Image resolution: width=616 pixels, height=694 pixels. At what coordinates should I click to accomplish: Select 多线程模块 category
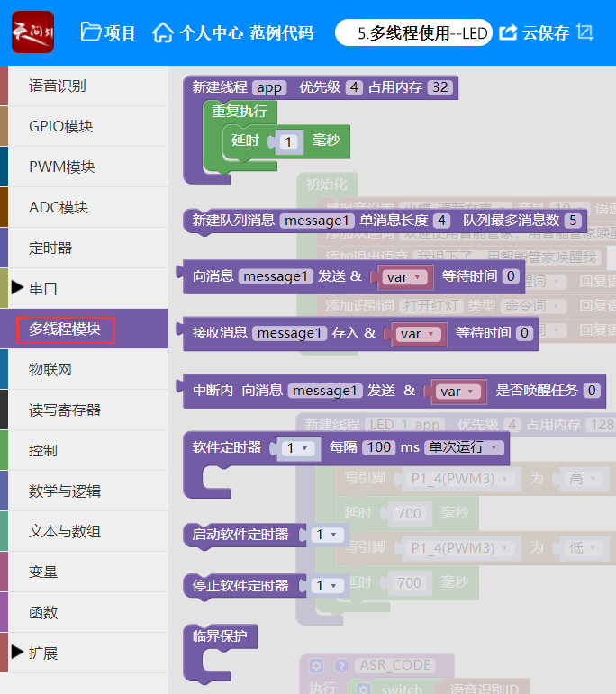tap(84, 329)
